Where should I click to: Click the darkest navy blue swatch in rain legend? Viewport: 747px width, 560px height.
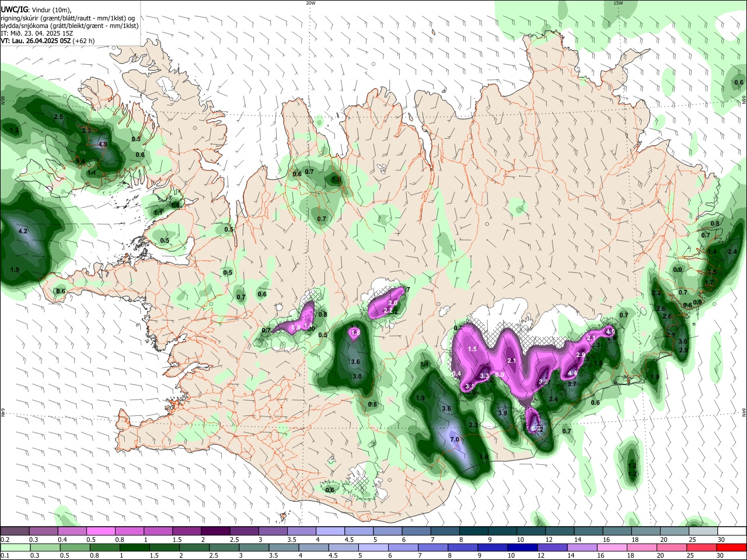[x=523, y=547]
